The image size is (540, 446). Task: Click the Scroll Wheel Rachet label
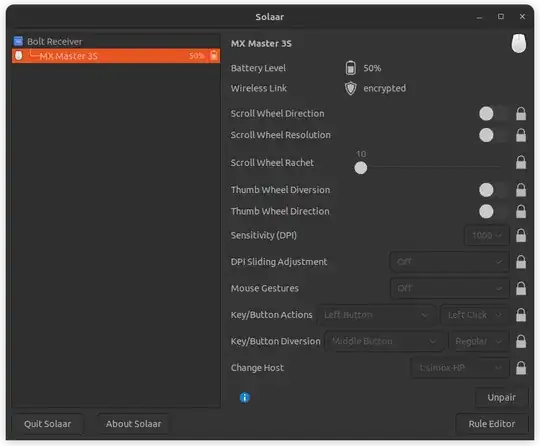coord(272,163)
